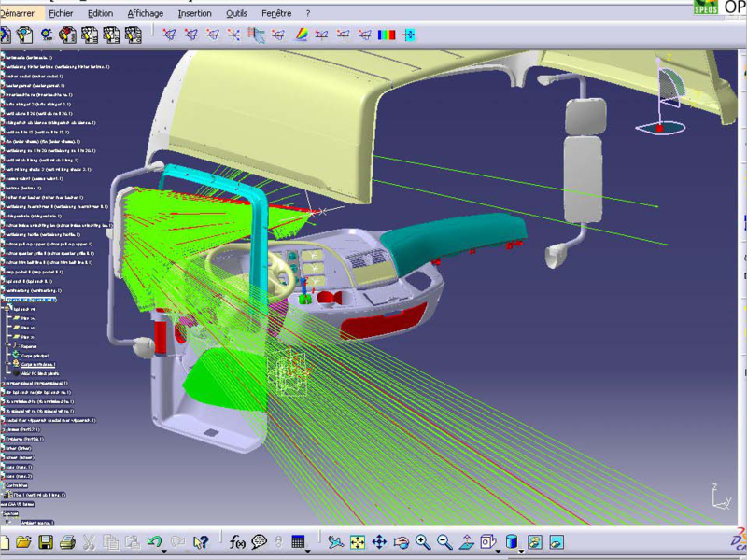This screenshot has width=747, height=560.
Task: Select the Fit All In view icon
Action: (357, 541)
